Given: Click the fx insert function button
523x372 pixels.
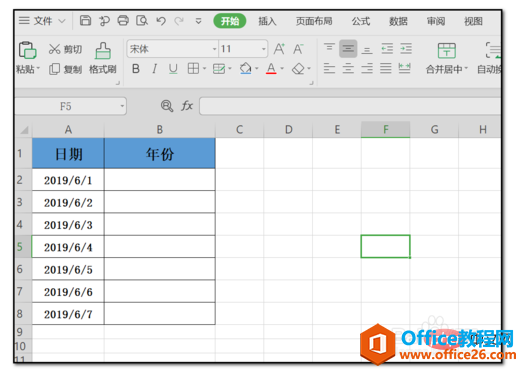Looking at the screenshot, I should pos(187,106).
